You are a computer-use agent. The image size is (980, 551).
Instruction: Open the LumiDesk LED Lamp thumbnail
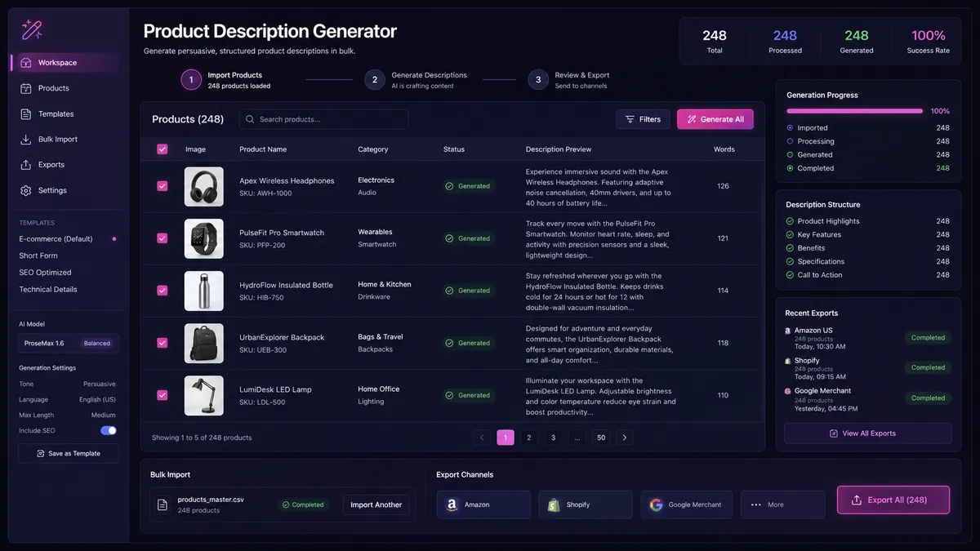click(x=204, y=395)
